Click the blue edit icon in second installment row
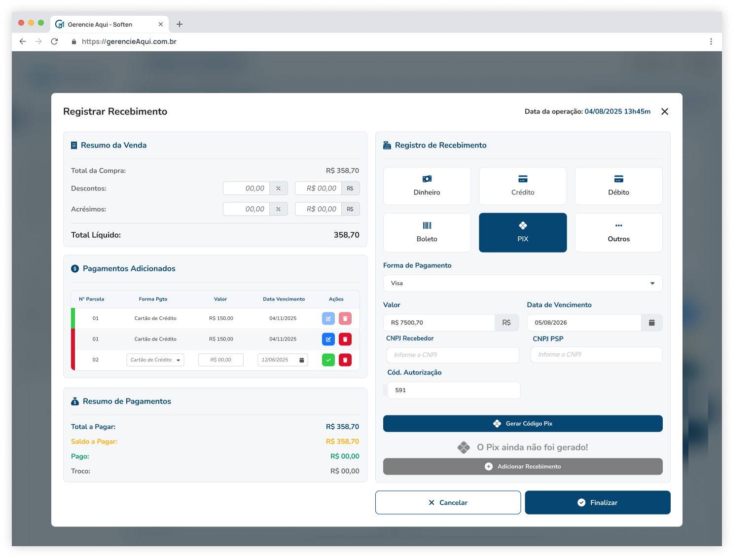This screenshot has height=558, width=756. (328, 339)
